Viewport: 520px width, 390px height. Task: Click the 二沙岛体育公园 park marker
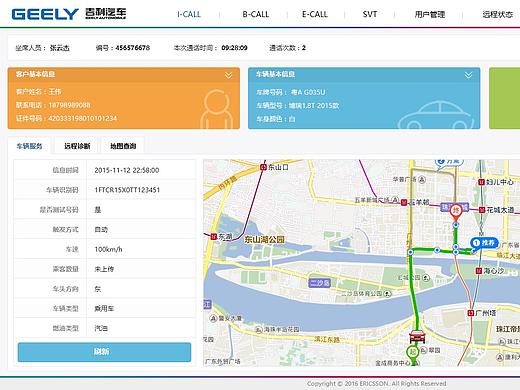[x=387, y=294]
